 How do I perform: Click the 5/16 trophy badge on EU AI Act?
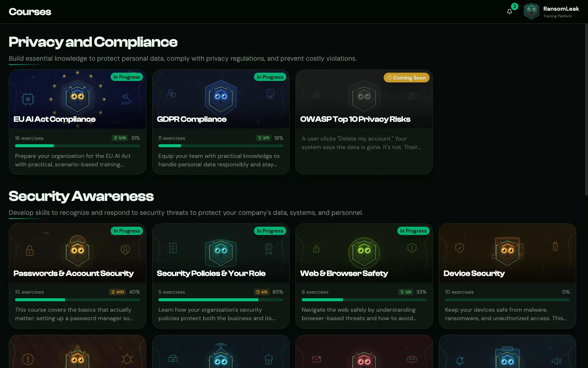point(120,138)
